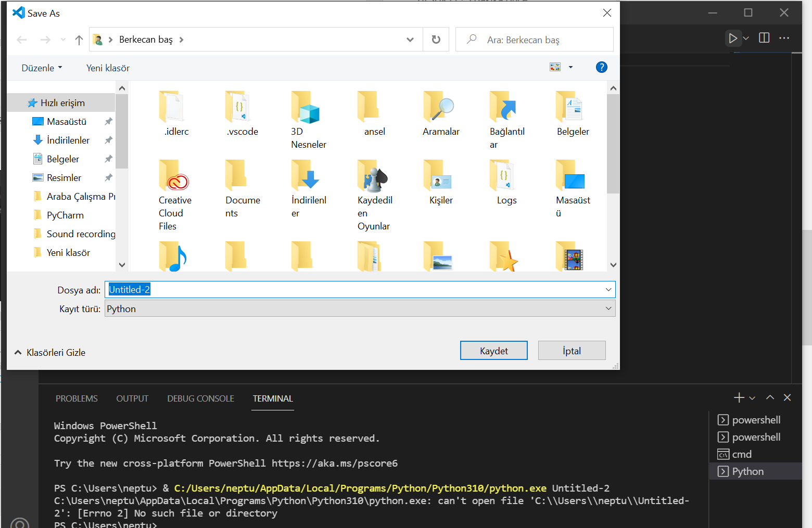Open the Kayıt türü Python combo box
This screenshot has width=812, height=528.
tap(360, 308)
